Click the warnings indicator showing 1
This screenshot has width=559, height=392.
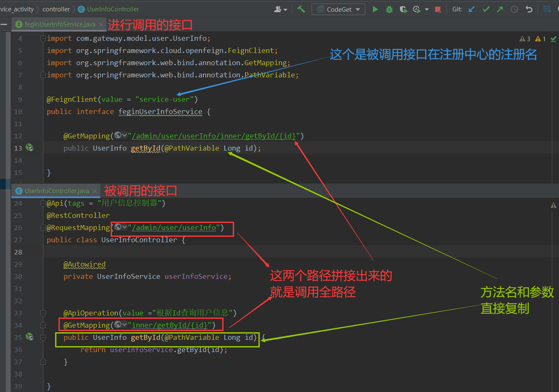(x=540, y=39)
